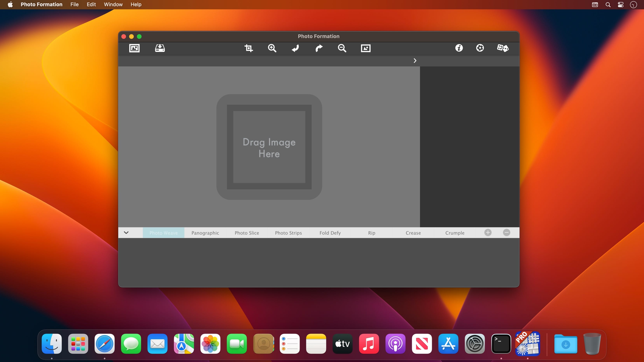This screenshot has width=644, height=362.
Task: Select the Crumple effect tab
Action: (455, 233)
